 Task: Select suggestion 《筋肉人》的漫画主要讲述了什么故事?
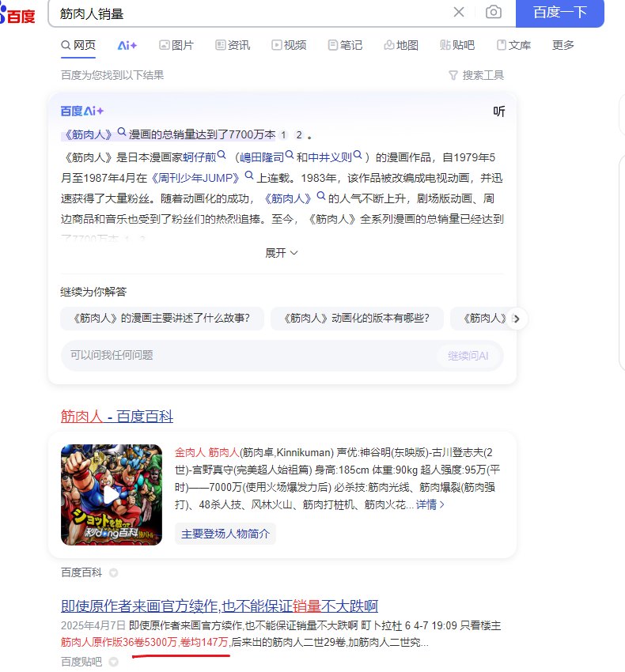(161, 319)
